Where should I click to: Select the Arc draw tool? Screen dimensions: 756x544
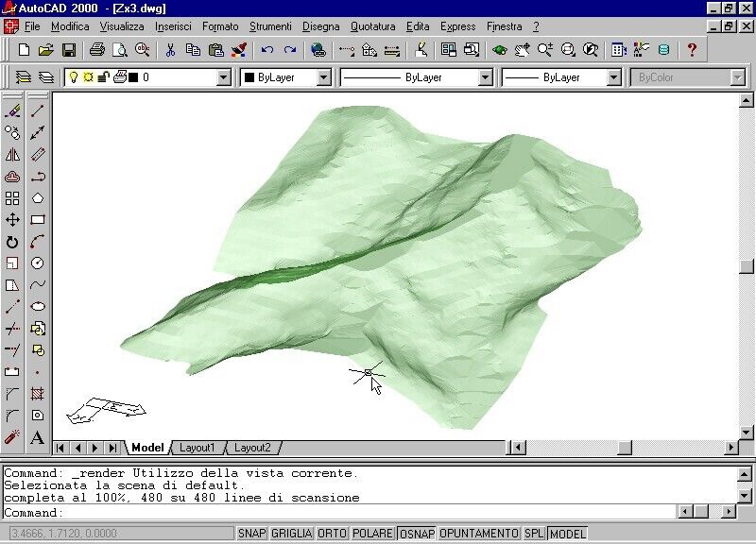click(x=38, y=241)
